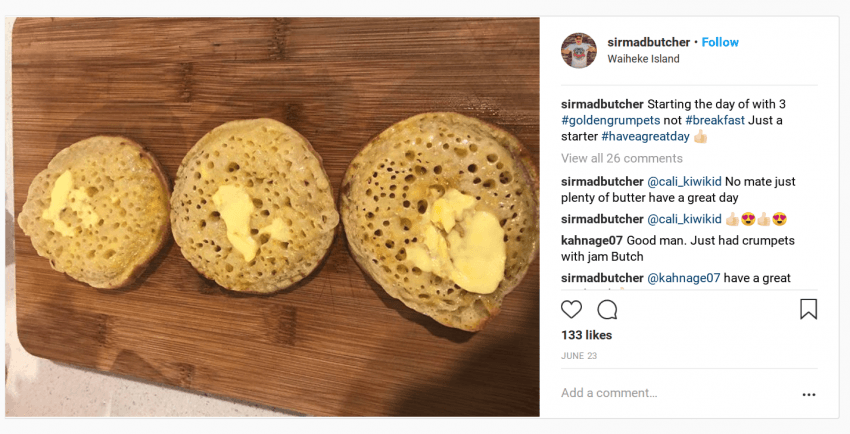Image resolution: width=850 pixels, height=434 pixels.
Task: Follow the sirmadbutcher account
Action: (720, 42)
